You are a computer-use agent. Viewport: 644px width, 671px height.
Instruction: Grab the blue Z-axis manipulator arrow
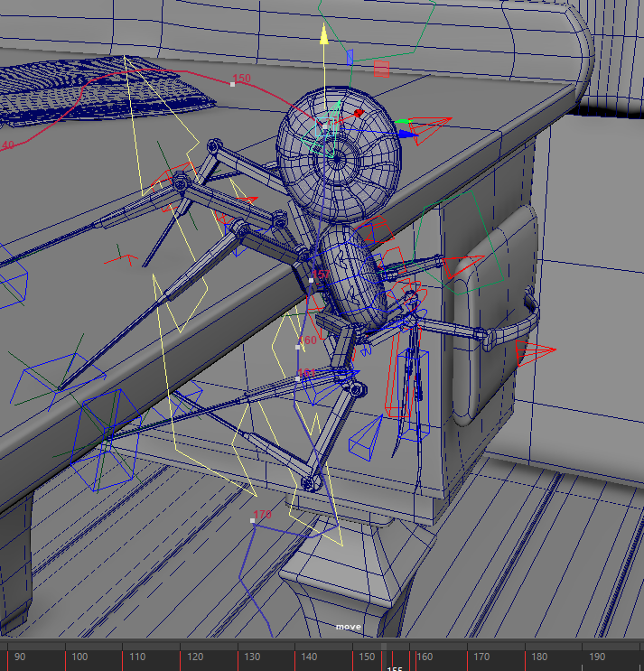408,134
